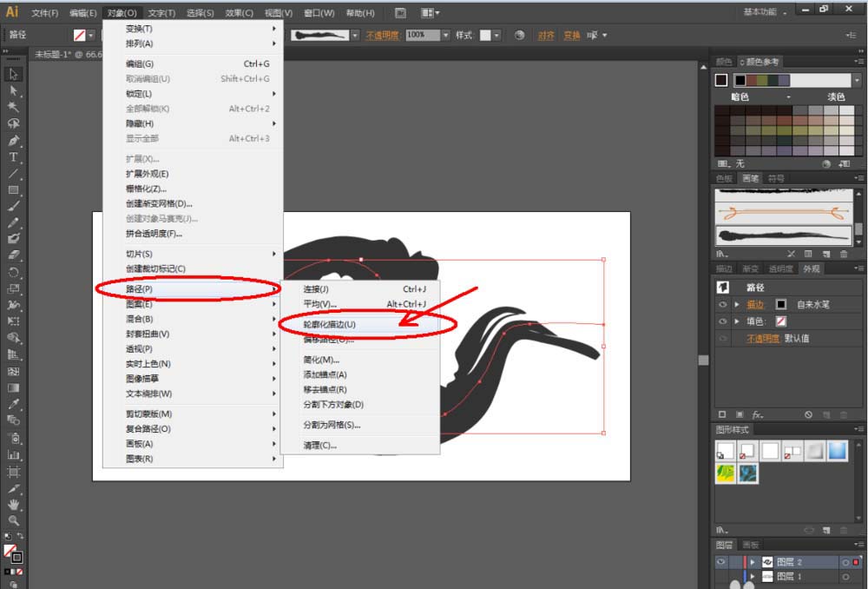
Task: Open the 文件(F) menu
Action: [x=45, y=13]
